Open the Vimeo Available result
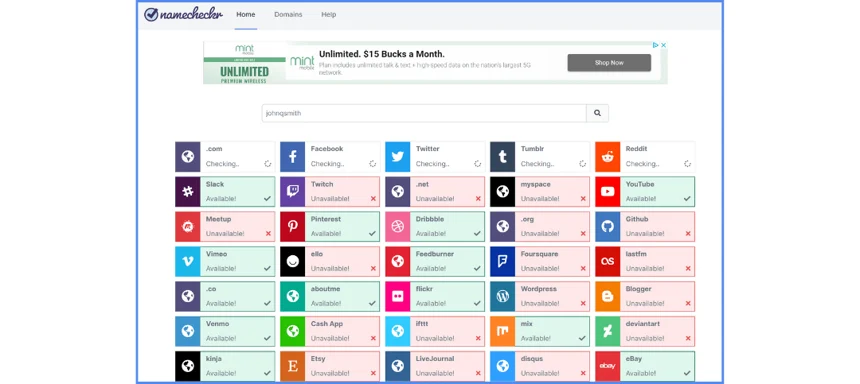Image resolution: width=860 pixels, height=384 pixels. pyautogui.click(x=225, y=262)
